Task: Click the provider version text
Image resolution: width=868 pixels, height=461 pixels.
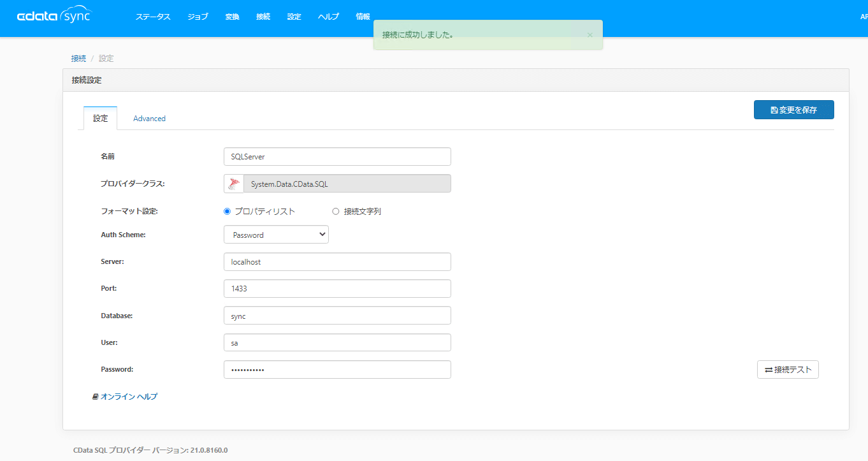Action: [150, 450]
